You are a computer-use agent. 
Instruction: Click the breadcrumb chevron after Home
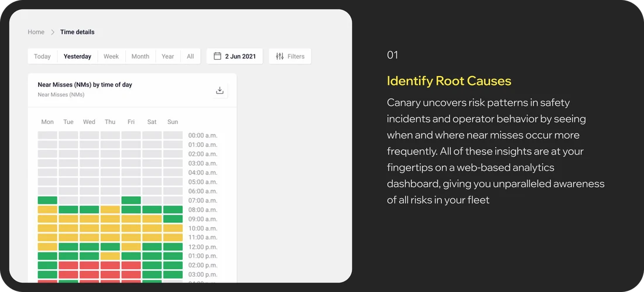click(x=53, y=32)
